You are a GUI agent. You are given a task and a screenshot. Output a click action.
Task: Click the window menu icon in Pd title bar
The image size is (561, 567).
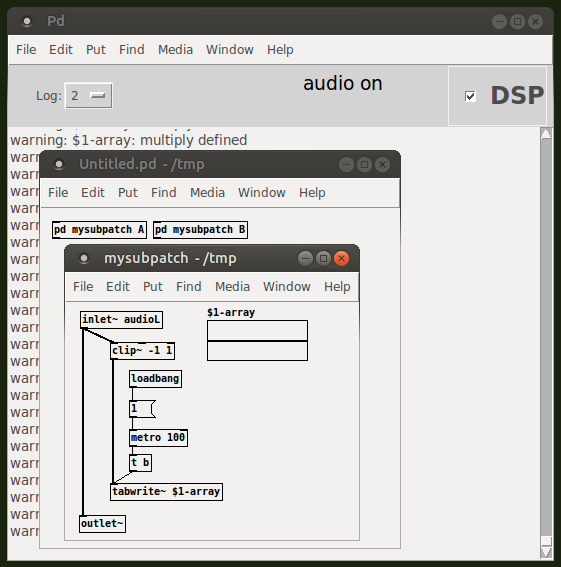27,22
